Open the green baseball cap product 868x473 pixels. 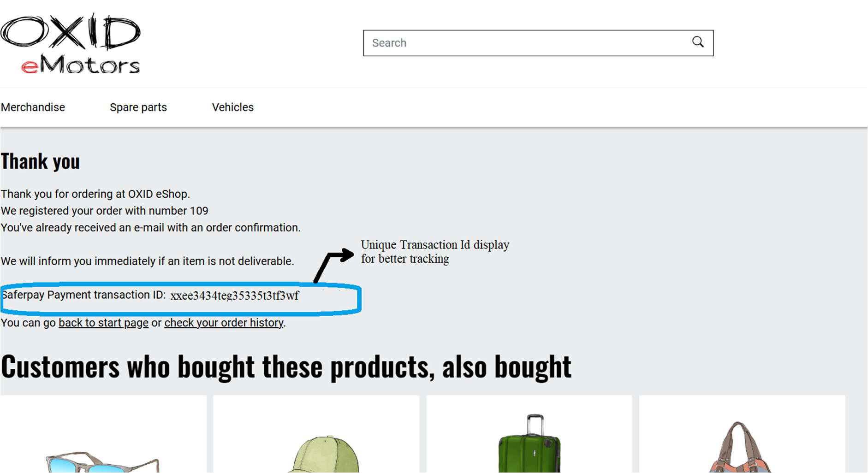point(323,454)
